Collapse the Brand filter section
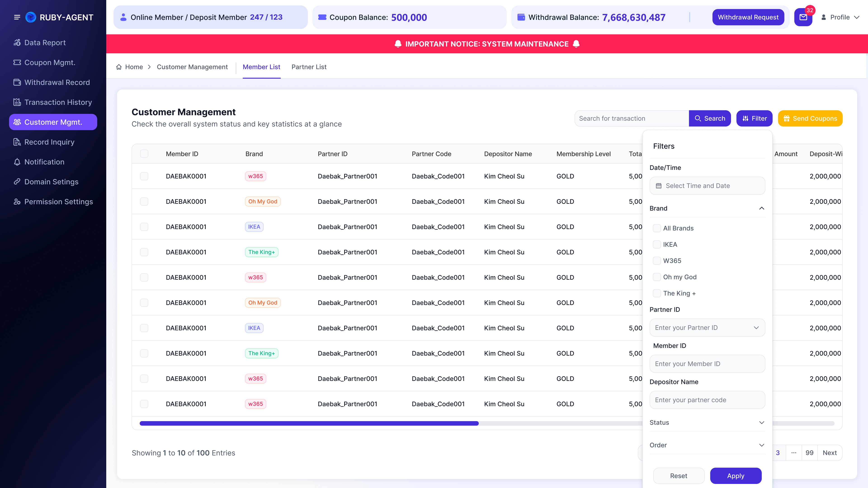The width and height of the screenshot is (868, 488). 761,208
